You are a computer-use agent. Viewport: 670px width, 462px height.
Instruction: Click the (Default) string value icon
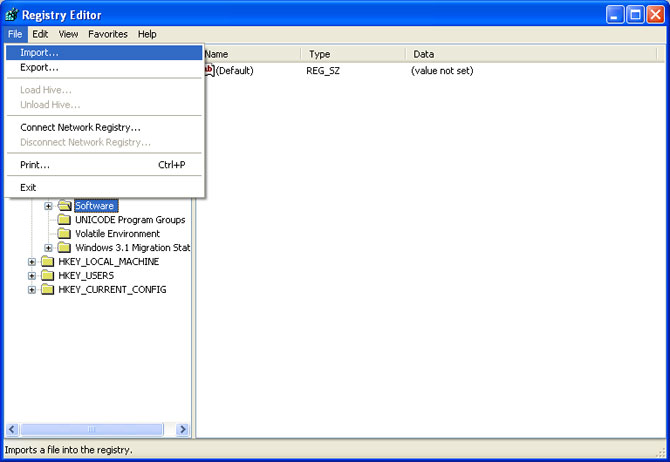[x=209, y=71]
